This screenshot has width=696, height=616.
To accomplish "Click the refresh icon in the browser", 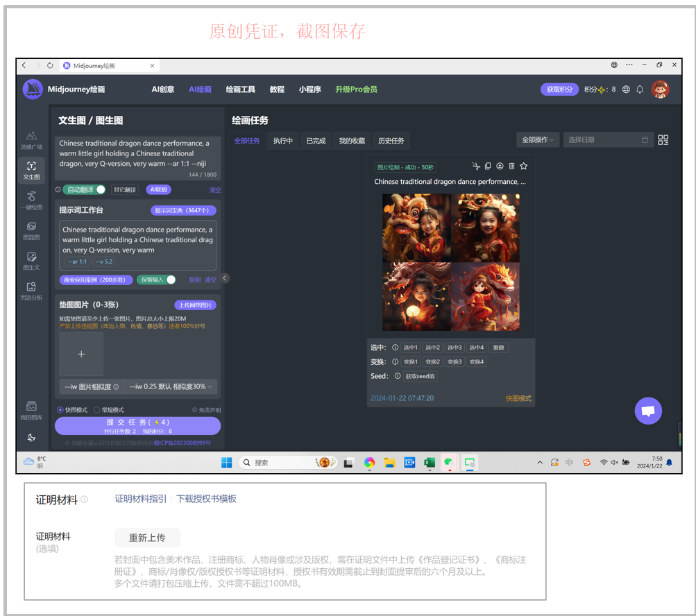I will [50, 65].
